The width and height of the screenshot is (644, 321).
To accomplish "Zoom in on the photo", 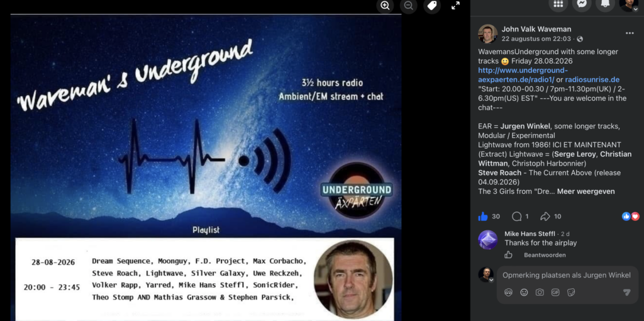I will click(386, 5).
